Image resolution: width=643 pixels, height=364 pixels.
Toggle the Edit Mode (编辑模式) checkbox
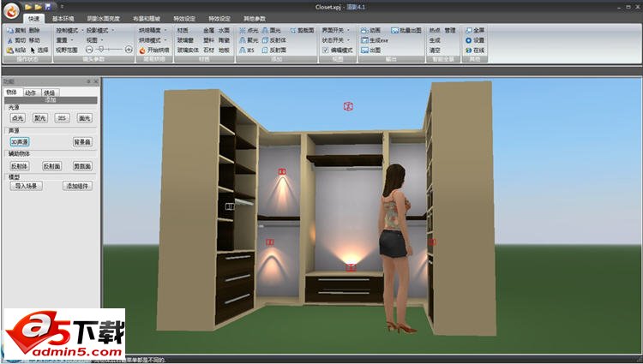tap(325, 51)
